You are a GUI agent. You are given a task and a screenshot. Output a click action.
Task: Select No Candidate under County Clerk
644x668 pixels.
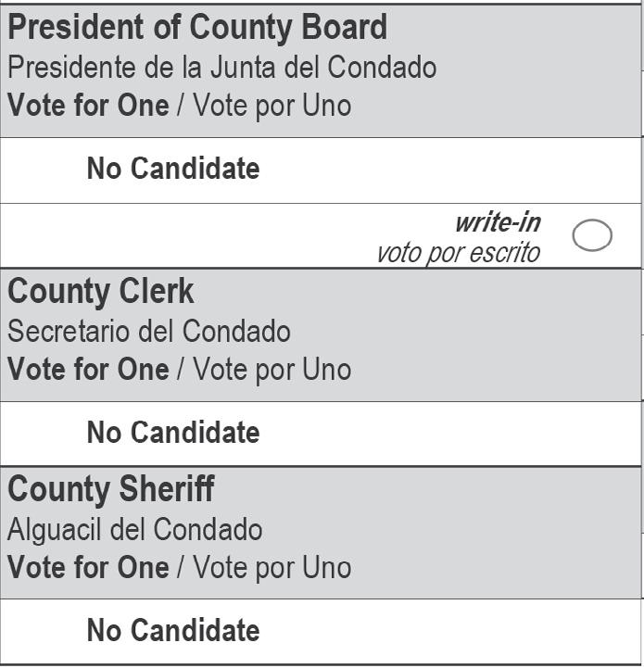pos(173,433)
